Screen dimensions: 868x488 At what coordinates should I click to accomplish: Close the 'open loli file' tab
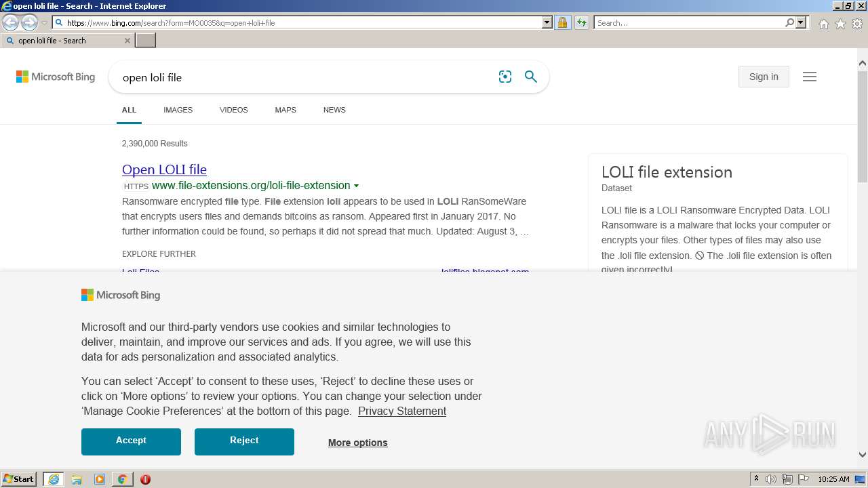click(x=127, y=41)
